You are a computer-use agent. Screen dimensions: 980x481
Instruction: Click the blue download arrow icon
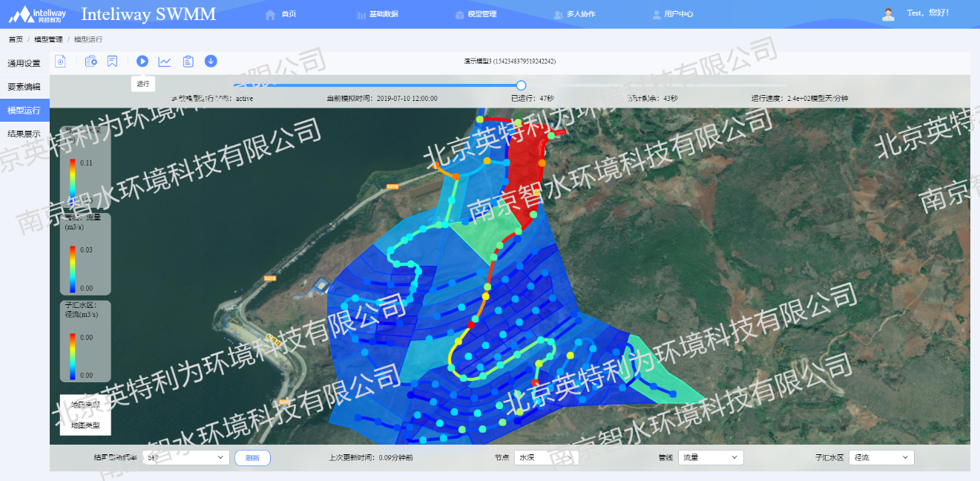click(211, 62)
